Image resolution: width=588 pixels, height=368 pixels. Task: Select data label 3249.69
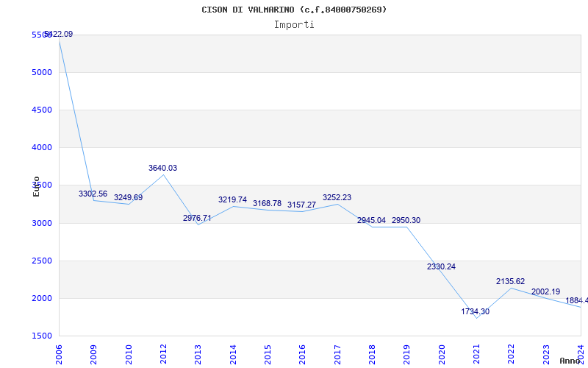pyautogui.click(x=128, y=197)
